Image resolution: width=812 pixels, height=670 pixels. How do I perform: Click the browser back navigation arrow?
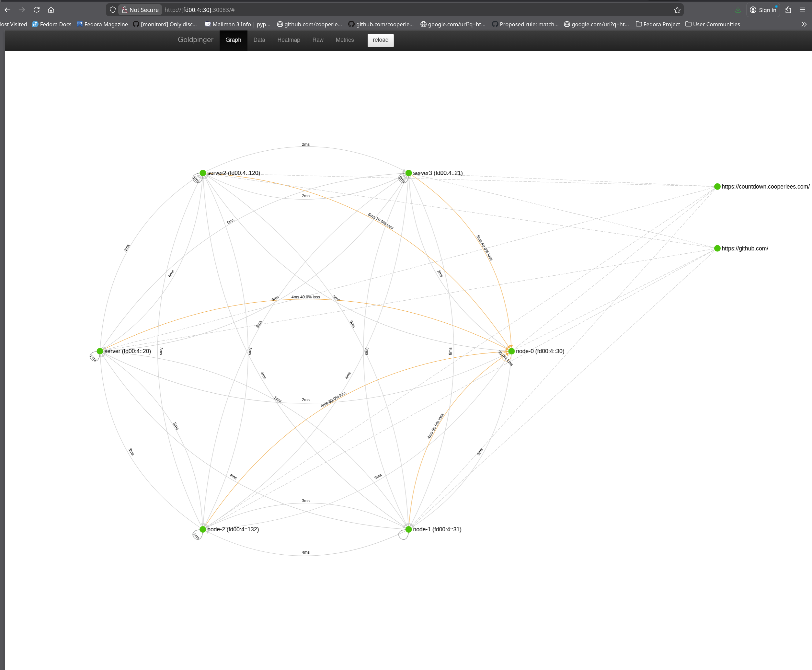pyautogui.click(x=7, y=10)
